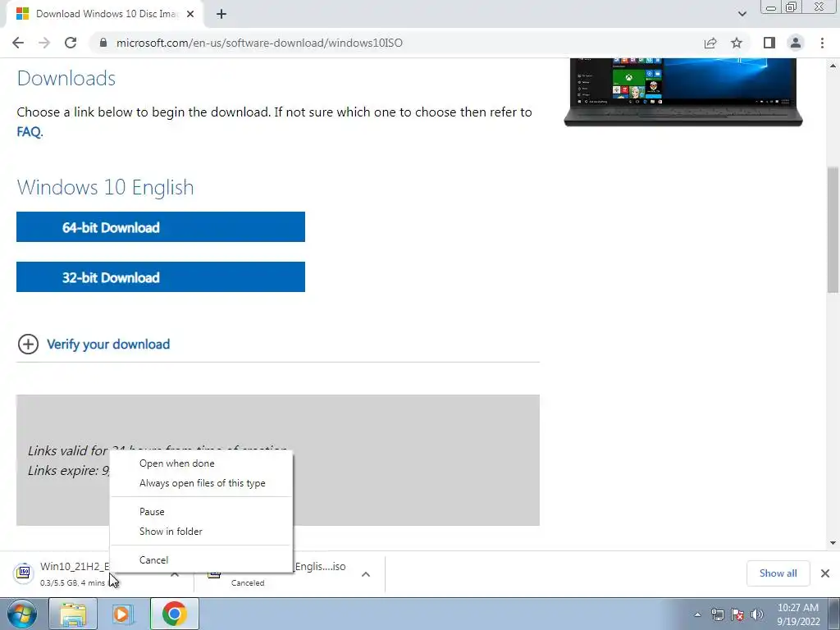The image size is (840, 630).
Task: Choose Show in folder
Action: 202,532
